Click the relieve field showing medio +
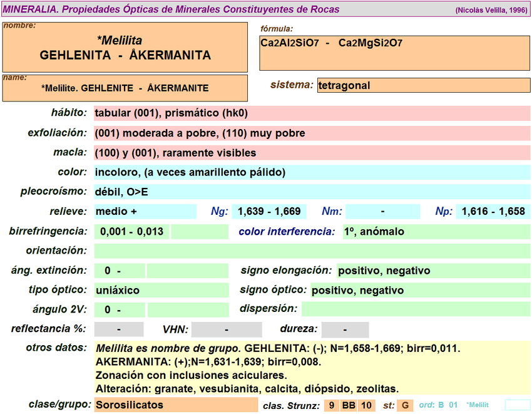 tap(145, 212)
